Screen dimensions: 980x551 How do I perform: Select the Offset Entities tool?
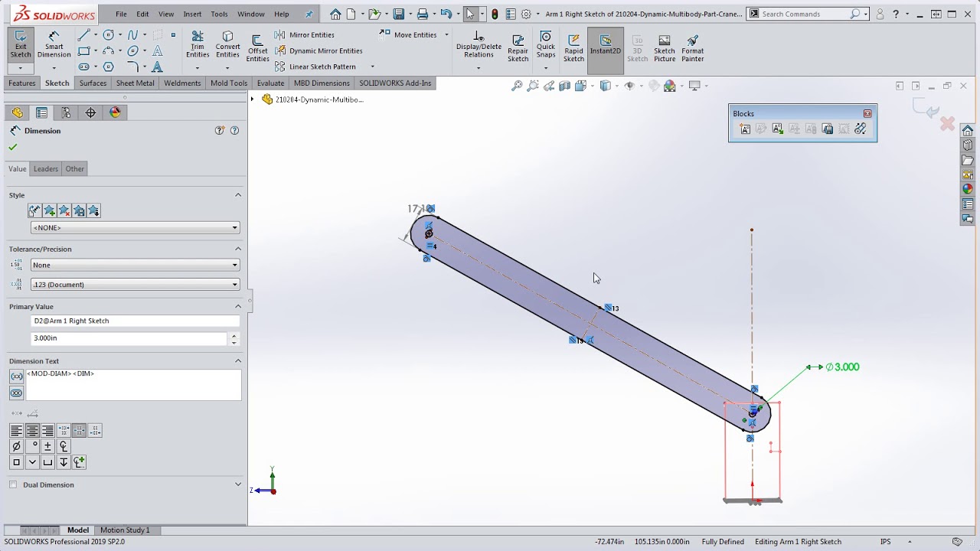(x=257, y=49)
